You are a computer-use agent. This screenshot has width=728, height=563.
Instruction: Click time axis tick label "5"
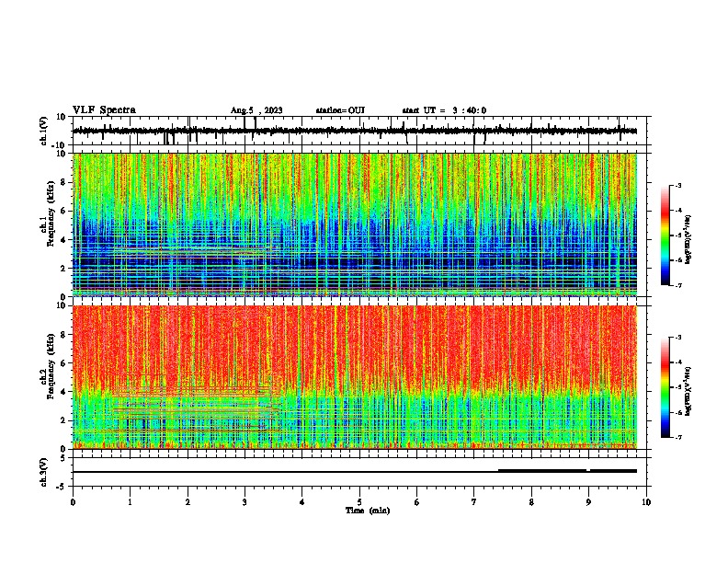click(359, 501)
